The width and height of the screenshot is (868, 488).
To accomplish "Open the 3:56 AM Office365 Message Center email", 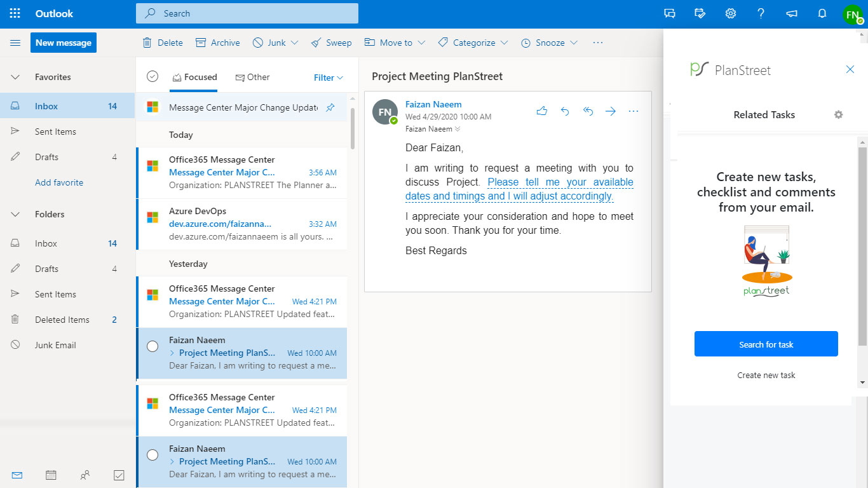I will pos(241,173).
